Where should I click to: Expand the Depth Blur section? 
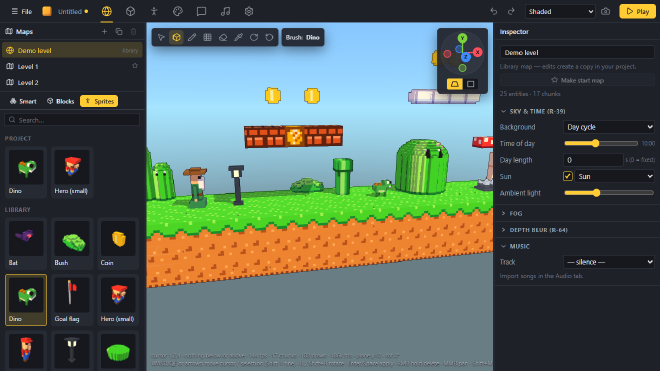click(x=534, y=230)
